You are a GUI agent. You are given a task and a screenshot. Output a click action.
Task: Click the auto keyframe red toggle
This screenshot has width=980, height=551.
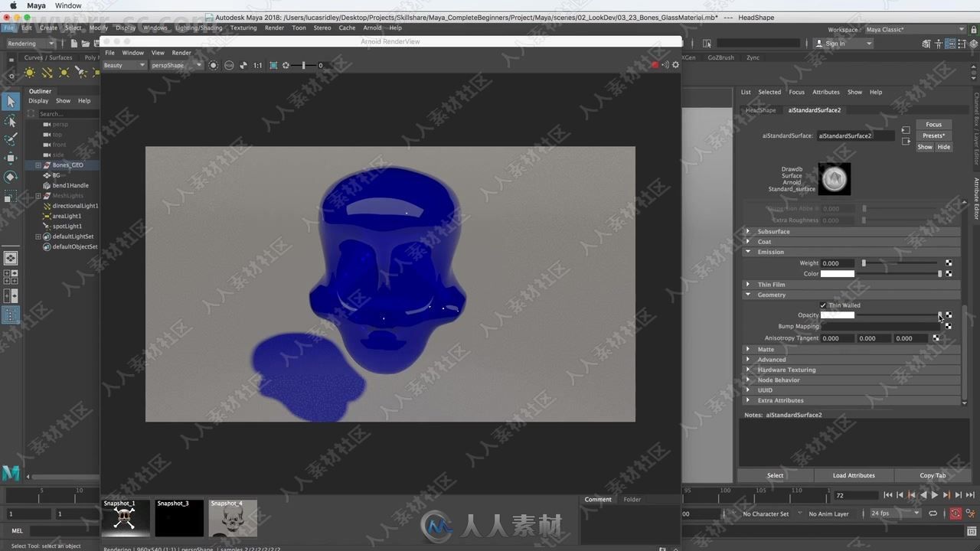[x=955, y=514]
